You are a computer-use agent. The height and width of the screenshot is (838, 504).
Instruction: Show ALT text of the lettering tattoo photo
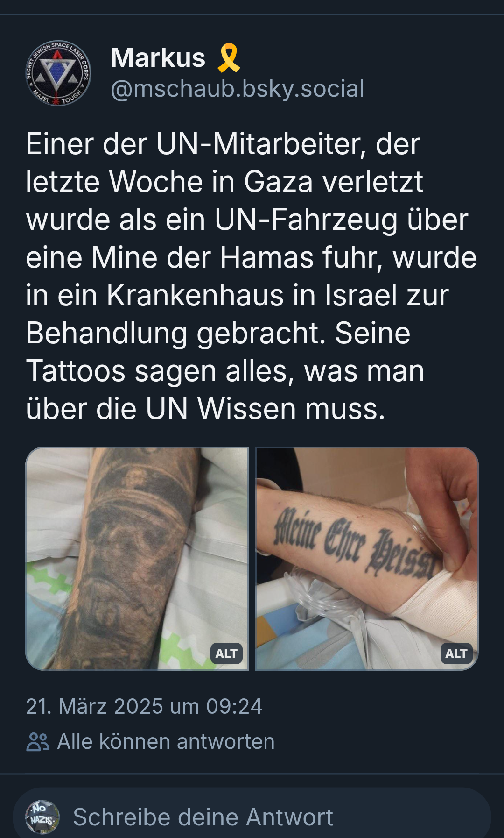click(456, 653)
